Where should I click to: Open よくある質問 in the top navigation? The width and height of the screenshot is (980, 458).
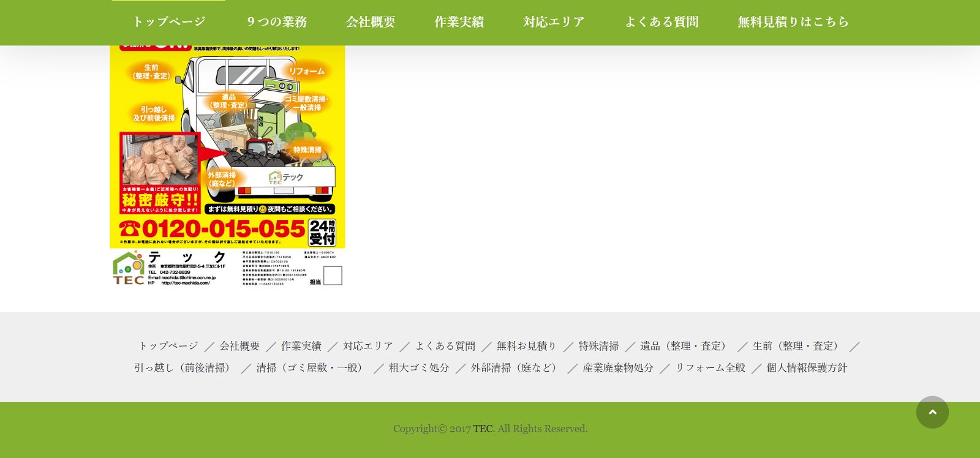661,22
